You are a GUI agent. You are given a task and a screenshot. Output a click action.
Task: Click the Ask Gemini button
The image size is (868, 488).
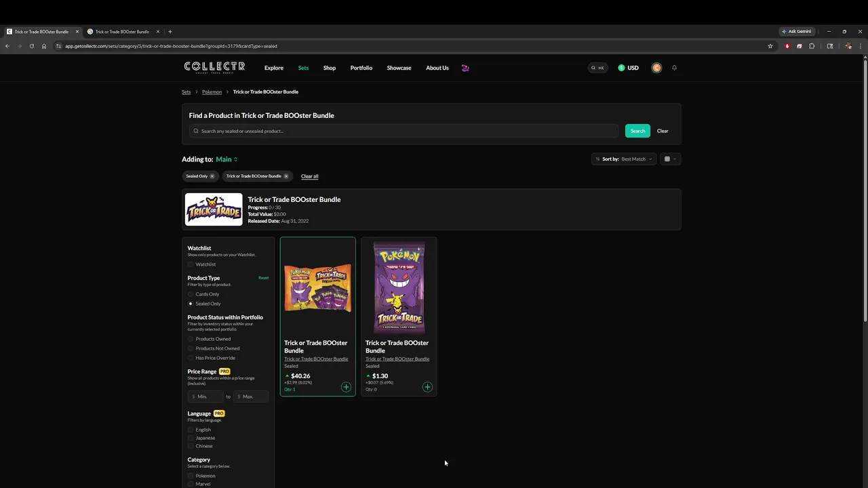[797, 31]
